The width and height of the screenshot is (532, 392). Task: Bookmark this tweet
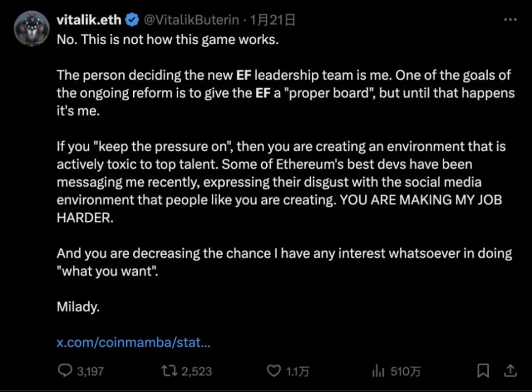point(483,370)
